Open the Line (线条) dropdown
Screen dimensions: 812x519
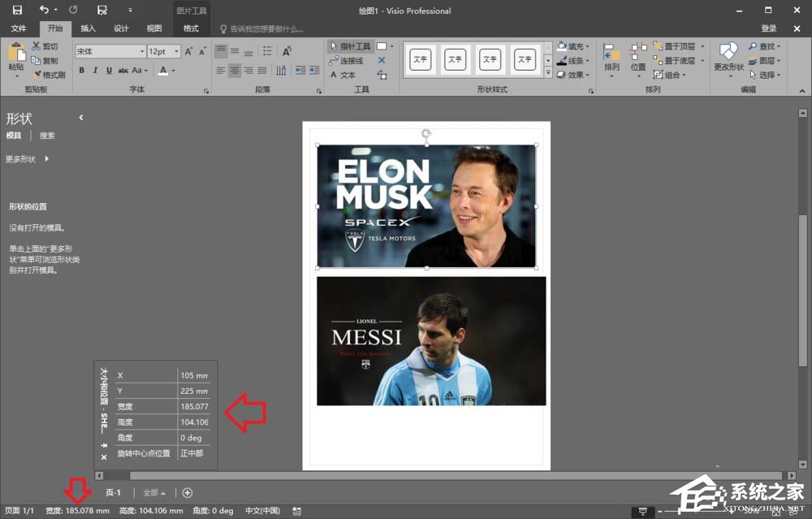[x=573, y=61]
